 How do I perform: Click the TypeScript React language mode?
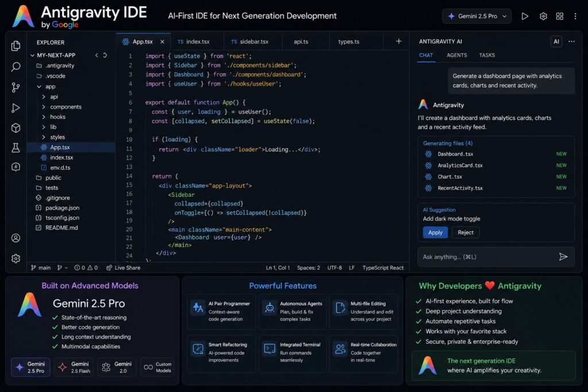click(383, 267)
